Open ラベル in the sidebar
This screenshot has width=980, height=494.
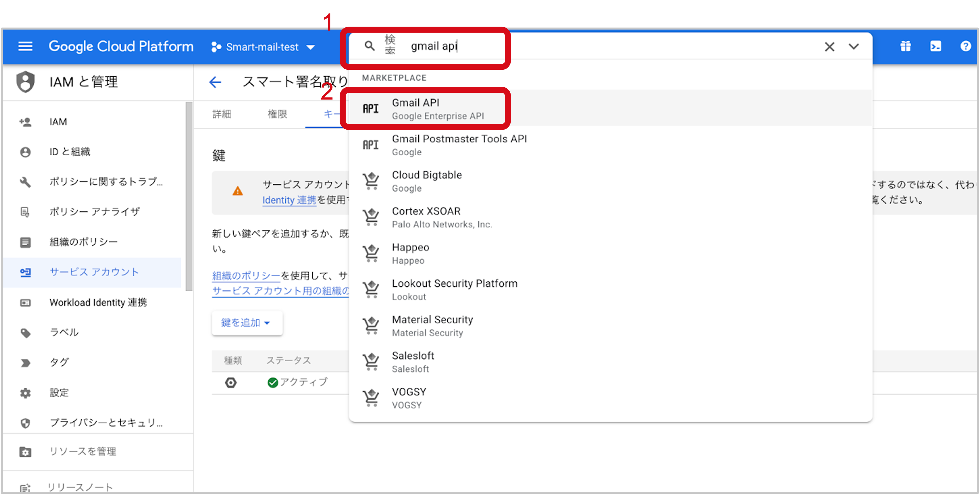92,333
